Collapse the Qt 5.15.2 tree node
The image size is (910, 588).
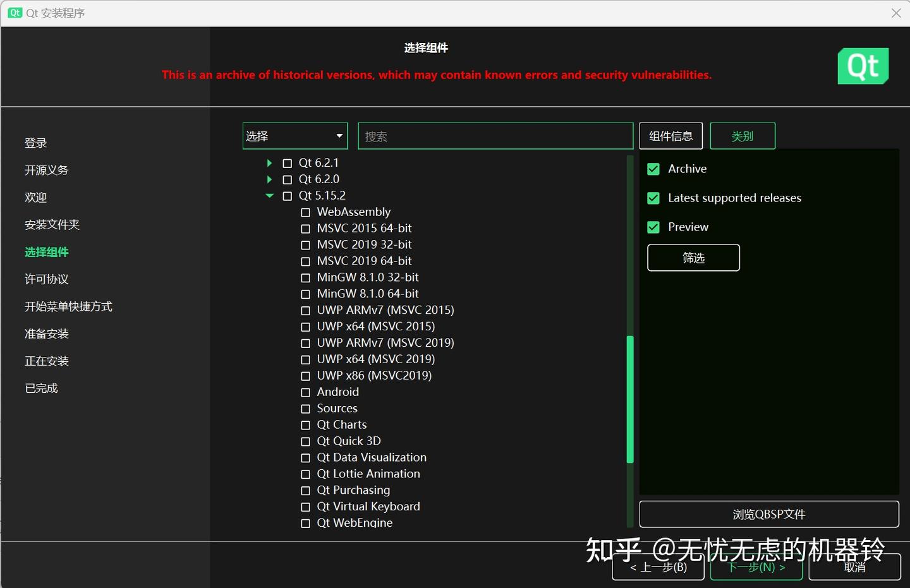269,195
